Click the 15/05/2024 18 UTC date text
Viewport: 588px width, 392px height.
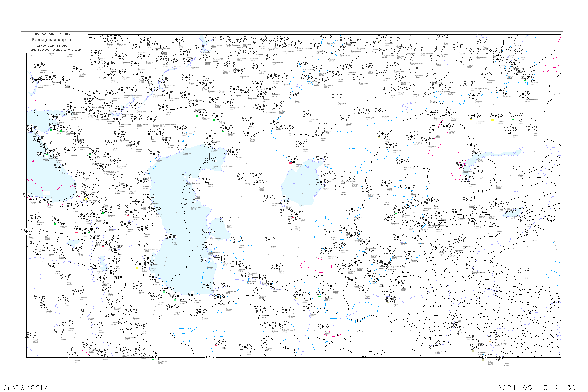52,46
